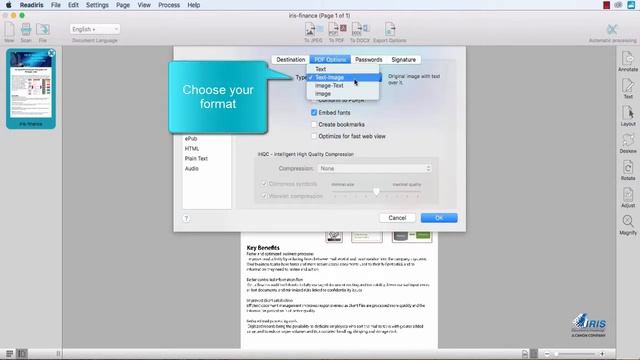The width and height of the screenshot is (640, 360).
Task: Select the Magnify tool in right sidebar
Action: (x=628, y=222)
